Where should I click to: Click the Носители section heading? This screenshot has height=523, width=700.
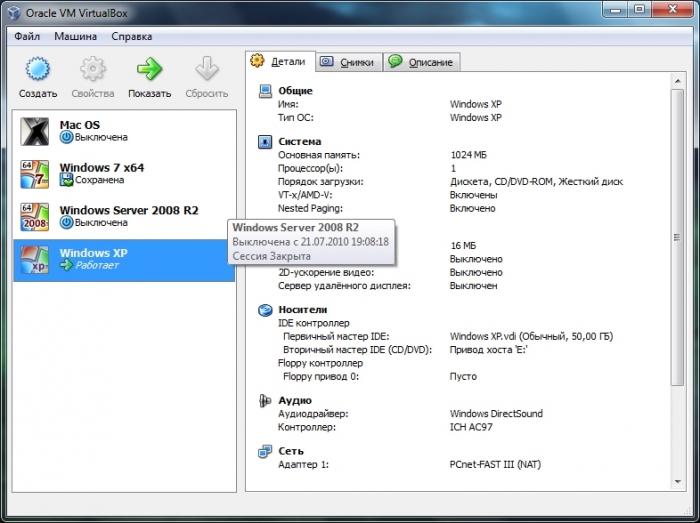coord(302,310)
